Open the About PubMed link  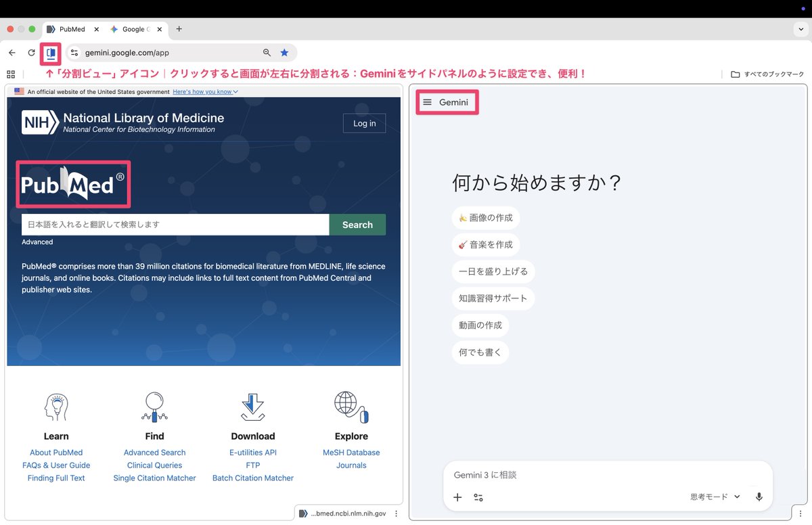click(x=56, y=453)
